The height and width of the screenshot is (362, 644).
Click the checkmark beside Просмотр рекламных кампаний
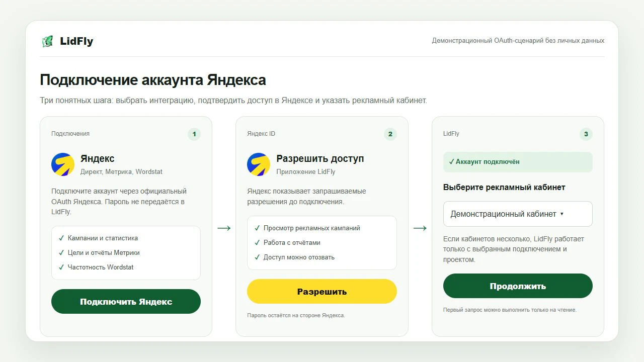(x=257, y=228)
